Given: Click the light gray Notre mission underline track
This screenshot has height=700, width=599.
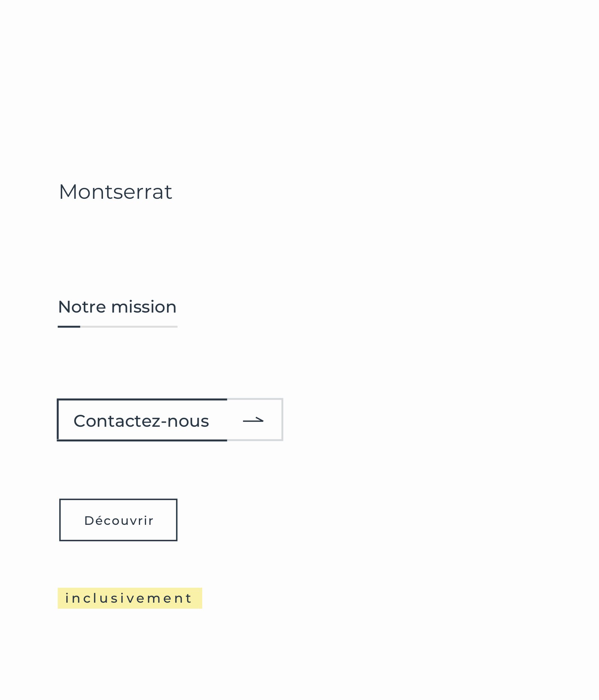Looking at the screenshot, I should pos(129,327).
